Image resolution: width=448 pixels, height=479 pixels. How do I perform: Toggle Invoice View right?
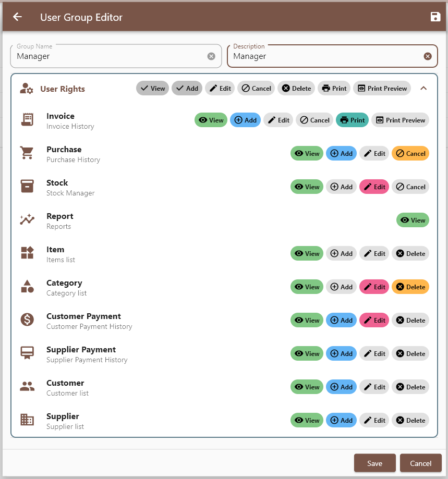pos(211,120)
